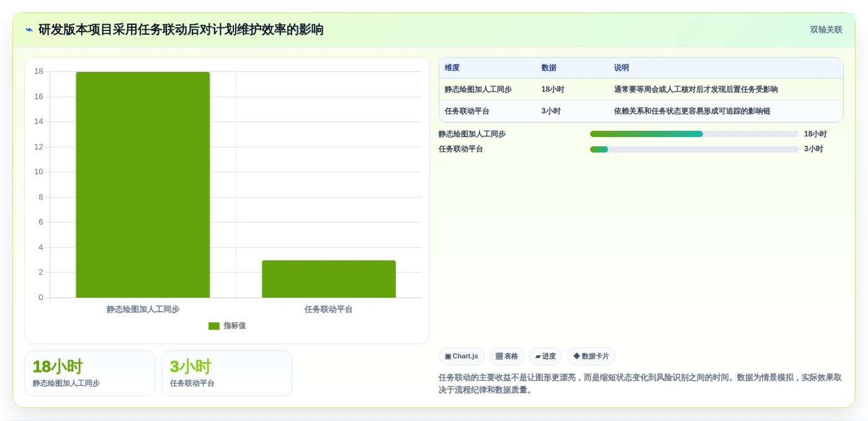Click table cell 3小时
The image size is (868, 421).
[551, 112]
